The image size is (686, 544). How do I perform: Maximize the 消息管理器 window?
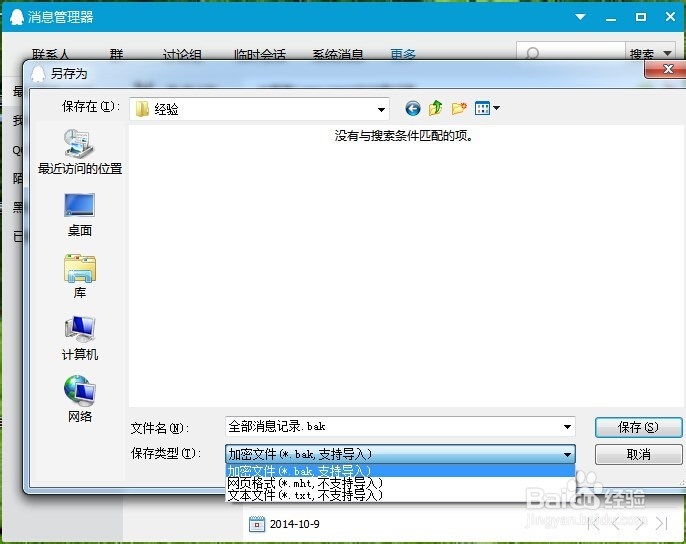[x=641, y=17]
